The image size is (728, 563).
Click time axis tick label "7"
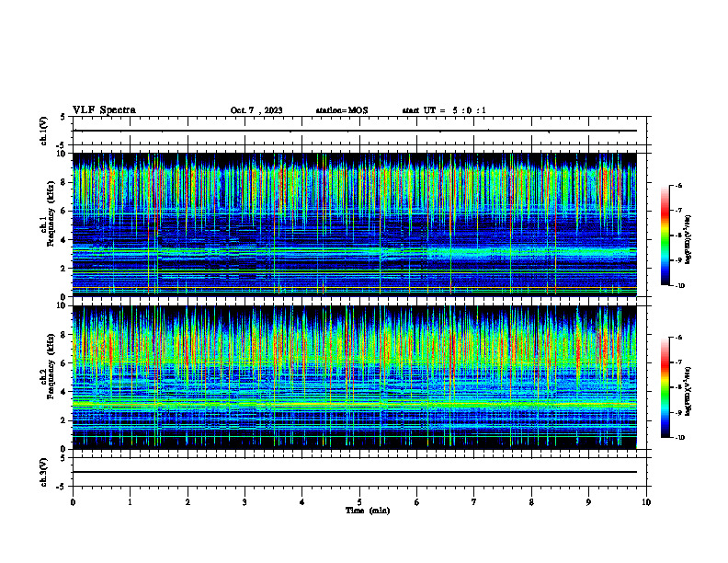[474, 502]
